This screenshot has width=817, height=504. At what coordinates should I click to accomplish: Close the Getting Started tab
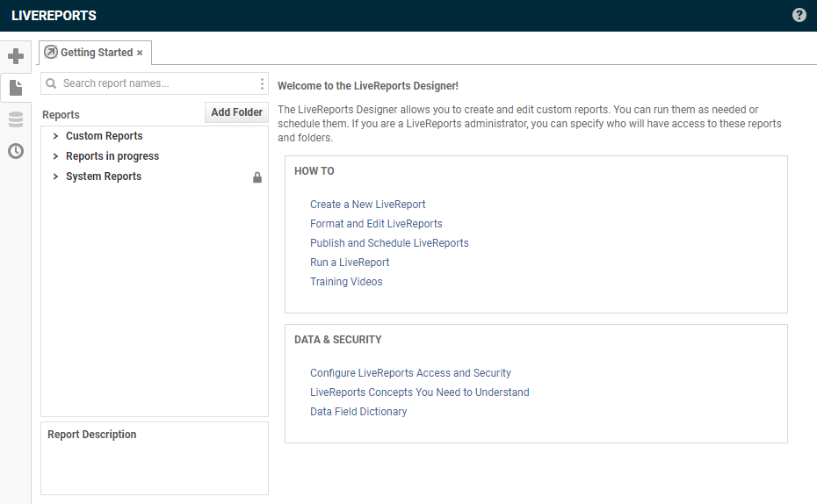[140, 53]
